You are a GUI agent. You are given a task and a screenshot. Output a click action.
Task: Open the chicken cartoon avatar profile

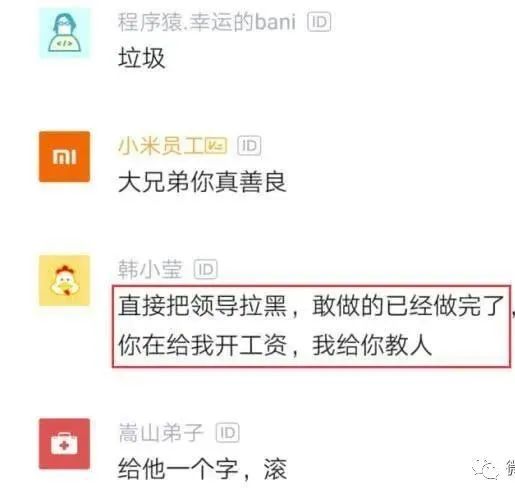coord(64,281)
